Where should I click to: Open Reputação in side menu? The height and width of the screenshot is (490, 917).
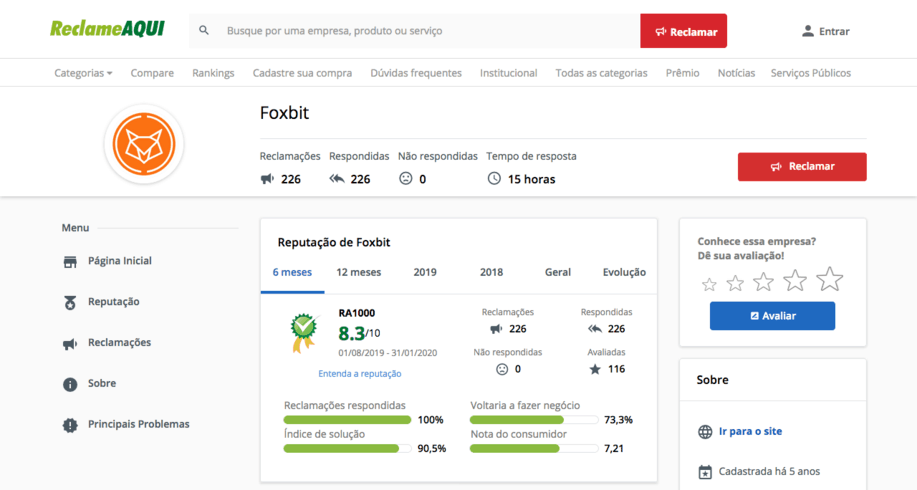[x=113, y=302]
